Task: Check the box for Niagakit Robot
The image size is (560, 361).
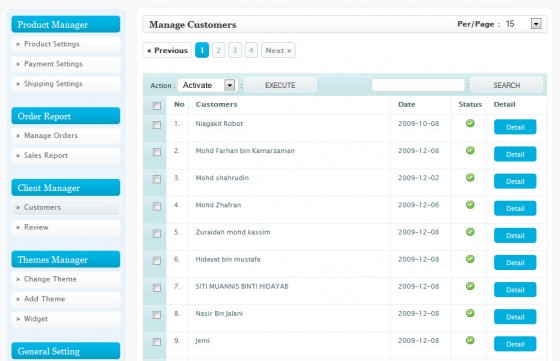Action: 156,125
